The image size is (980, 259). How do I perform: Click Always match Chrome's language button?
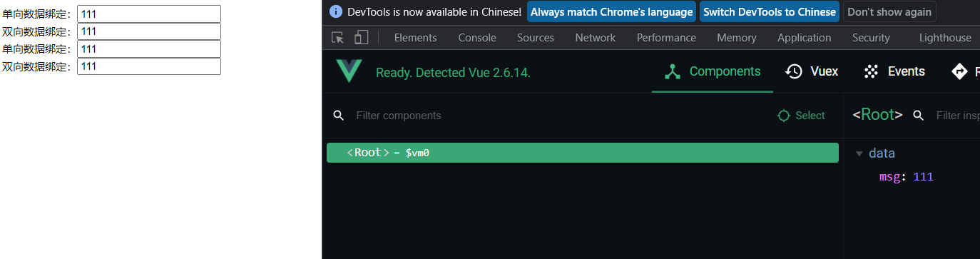pyautogui.click(x=612, y=11)
